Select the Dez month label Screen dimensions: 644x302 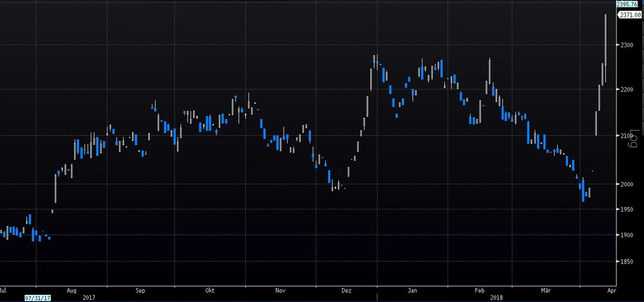347,290
